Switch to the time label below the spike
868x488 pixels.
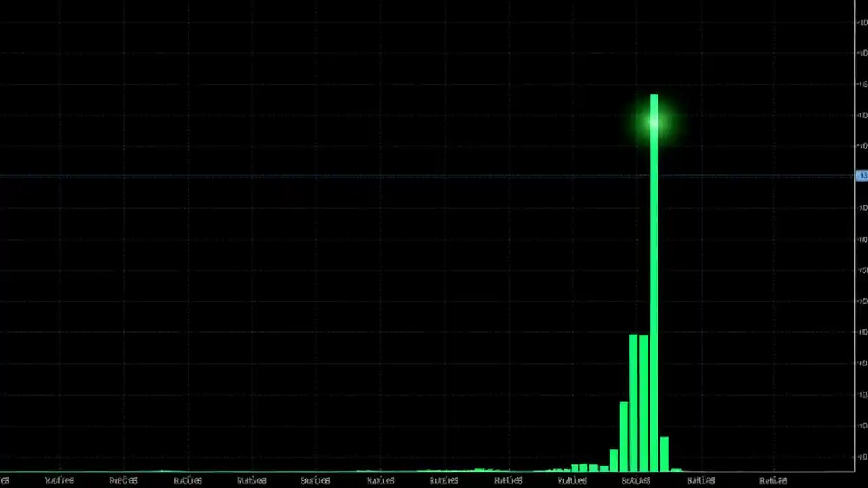pyautogui.click(x=636, y=481)
